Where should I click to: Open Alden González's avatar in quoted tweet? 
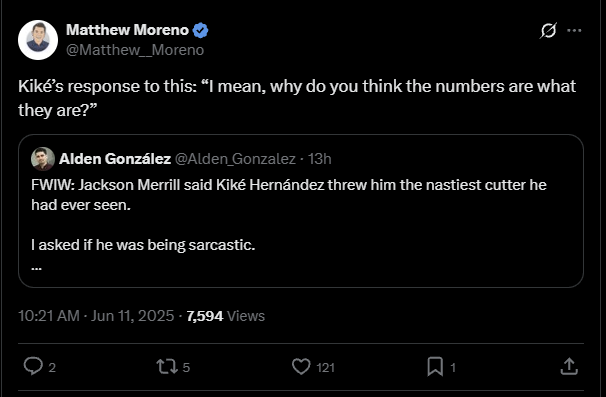pyautogui.click(x=43, y=159)
